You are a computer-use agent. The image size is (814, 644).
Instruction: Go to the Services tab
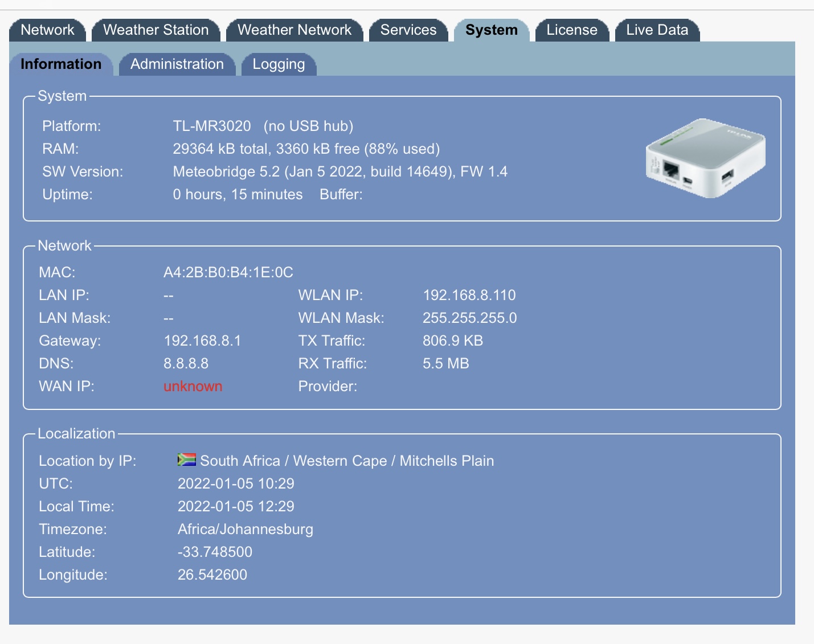(408, 30)
